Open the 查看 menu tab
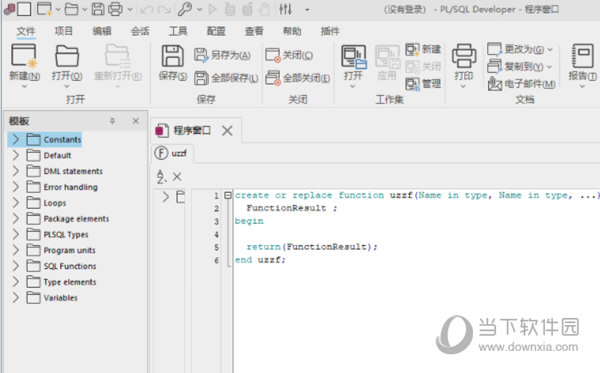The height and width of the screenshot is (373, 600). 254,31
